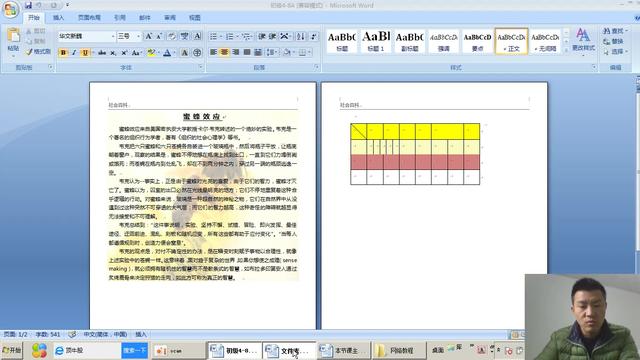Image resolution: width=640 pixels, height=360 pixels.
Task: Apply the 正文 body style
Action: (511, 41)
